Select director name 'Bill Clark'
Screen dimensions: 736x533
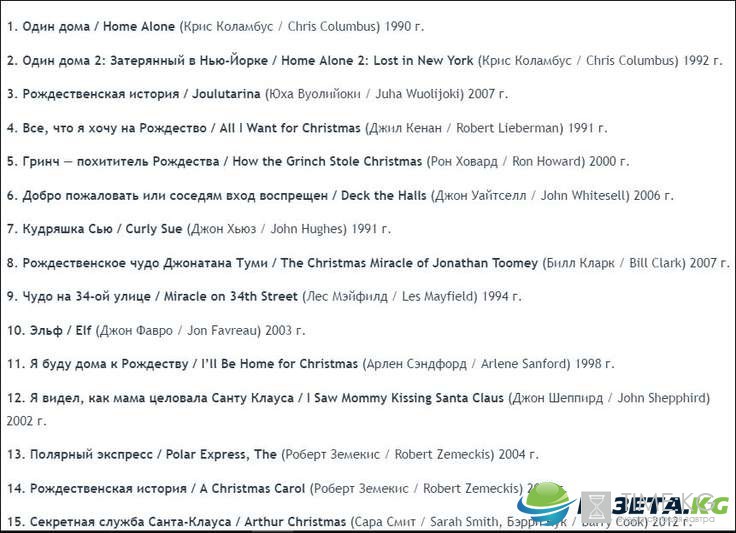click(655, 263)
